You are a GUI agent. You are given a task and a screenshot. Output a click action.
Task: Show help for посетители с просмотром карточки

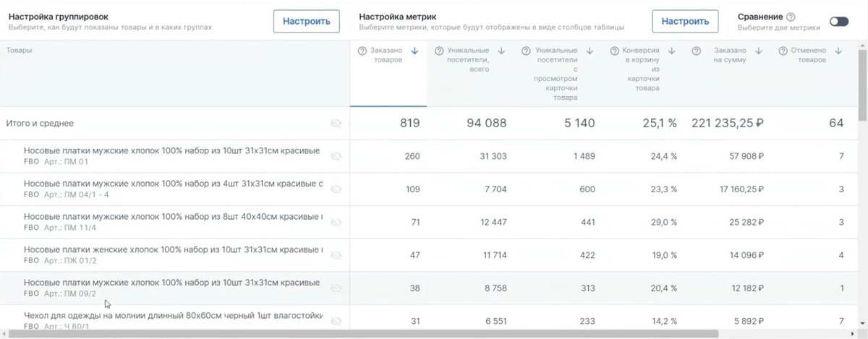click(x=526, y=51)
